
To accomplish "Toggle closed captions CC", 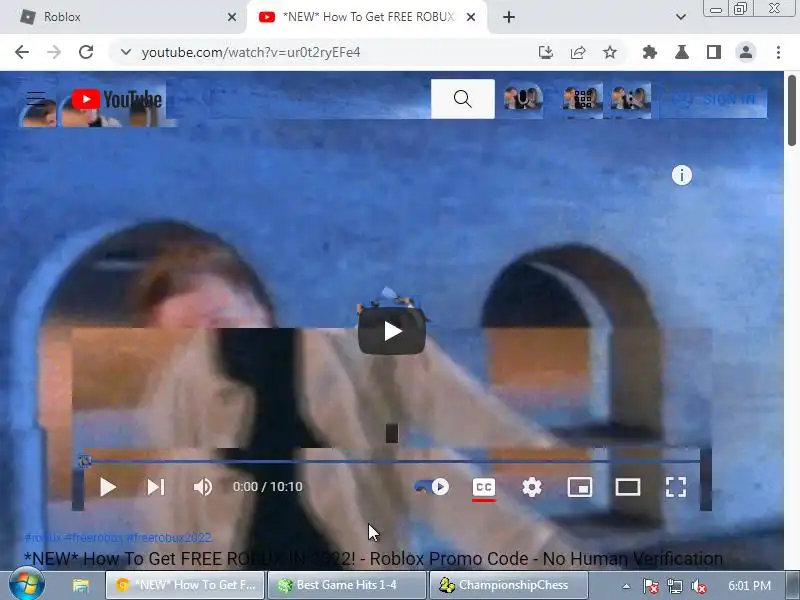I will point(484,487).
